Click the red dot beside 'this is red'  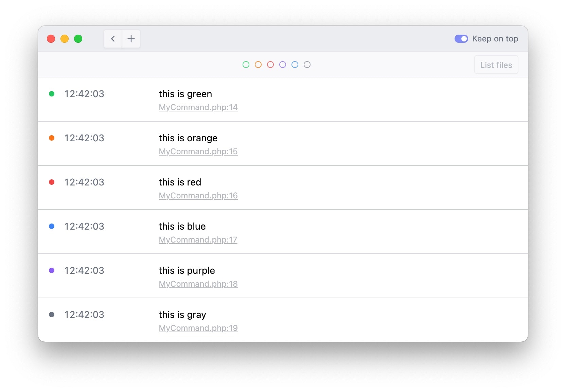coord(52,182)
